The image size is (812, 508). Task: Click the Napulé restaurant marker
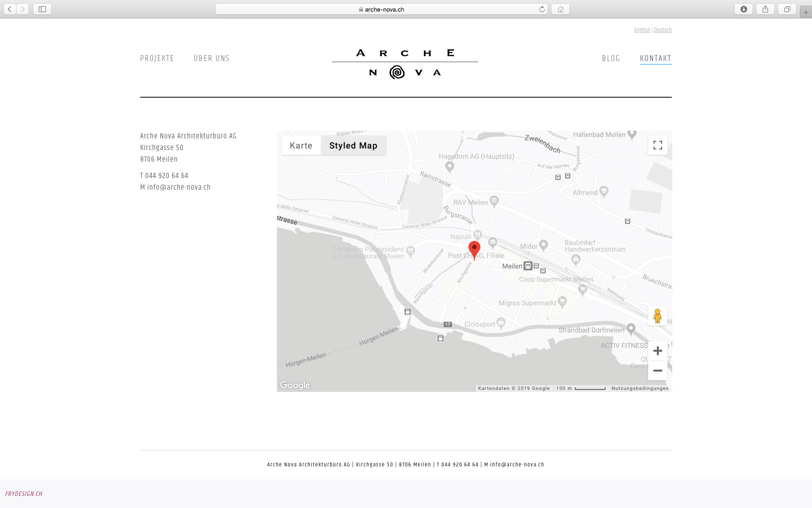click(478, 235)
